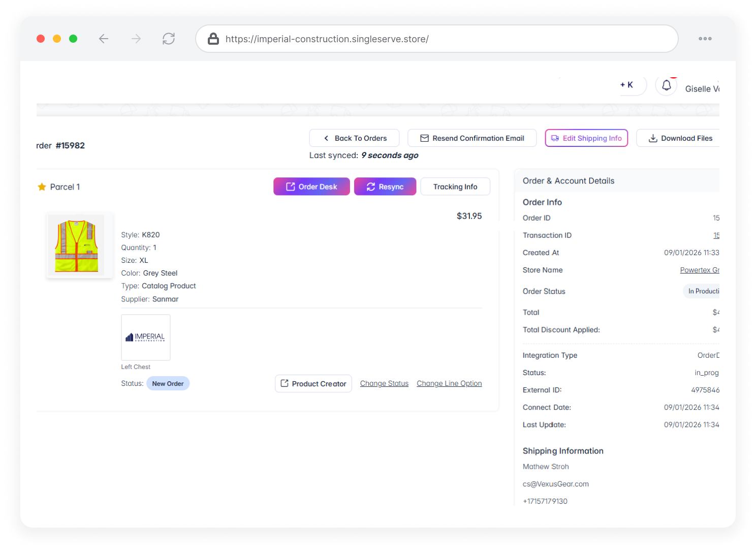This screenshot has width=756, height=552.
Task: Click Resend Confirmation Email
Action: [472, 138]
